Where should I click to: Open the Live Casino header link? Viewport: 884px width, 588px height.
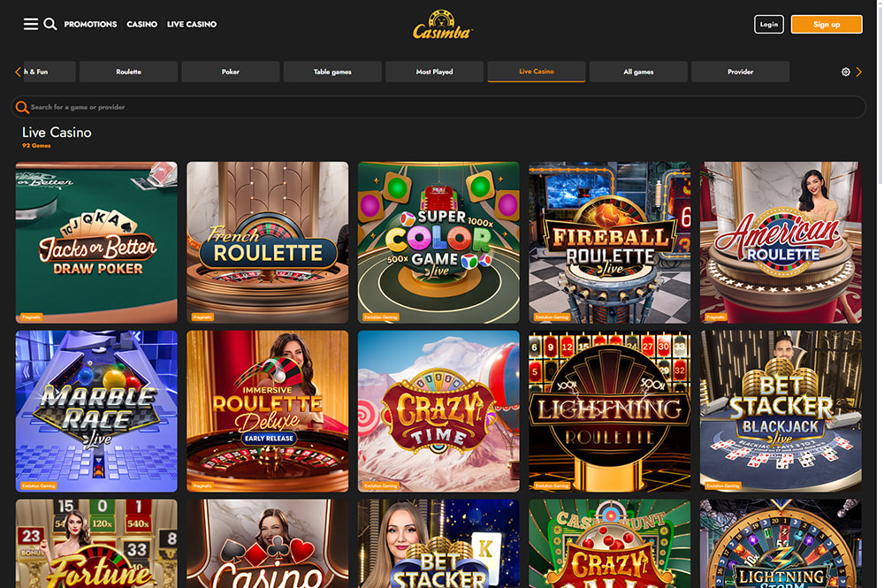(192, 24)
